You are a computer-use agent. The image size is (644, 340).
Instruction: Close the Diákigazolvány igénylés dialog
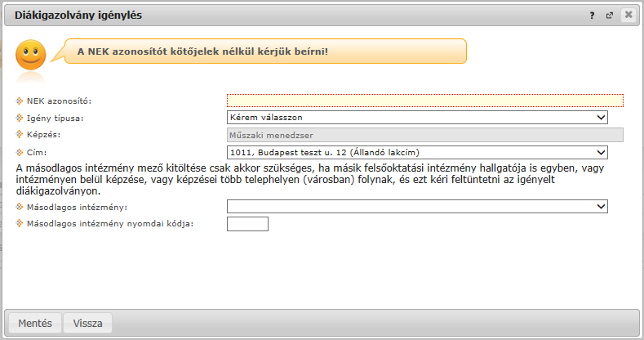pos(628,16)
